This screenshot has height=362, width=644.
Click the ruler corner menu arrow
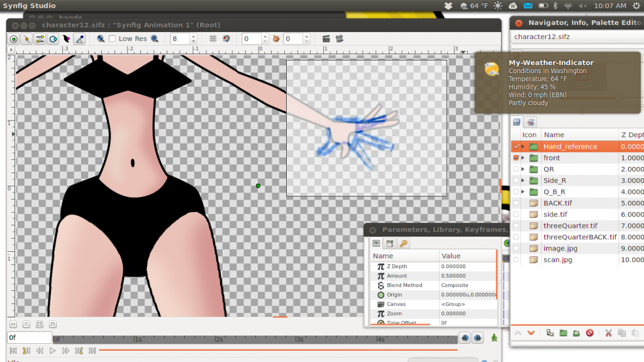(x=11, y=50)
